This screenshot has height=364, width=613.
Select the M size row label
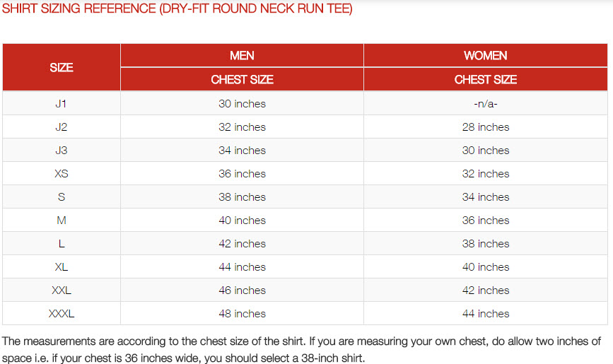point(62,220)
